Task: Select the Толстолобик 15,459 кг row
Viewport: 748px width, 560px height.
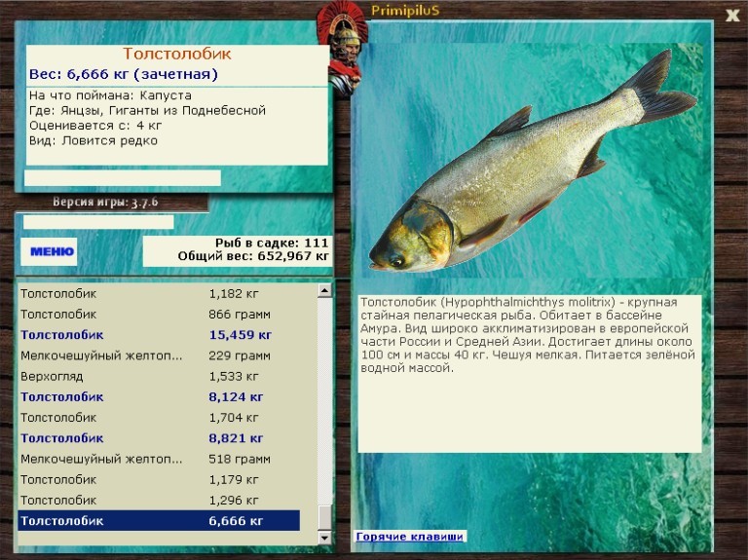Action: [x=159, y=335]
